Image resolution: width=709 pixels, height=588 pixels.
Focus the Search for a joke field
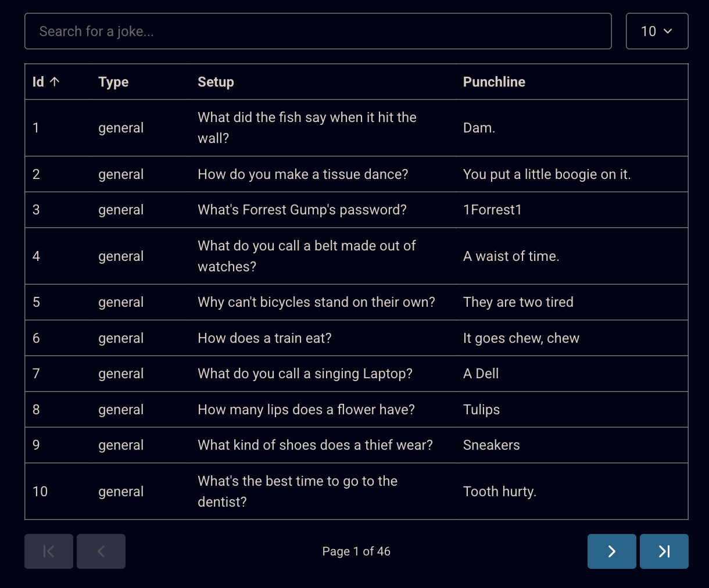tap(318, 31)
